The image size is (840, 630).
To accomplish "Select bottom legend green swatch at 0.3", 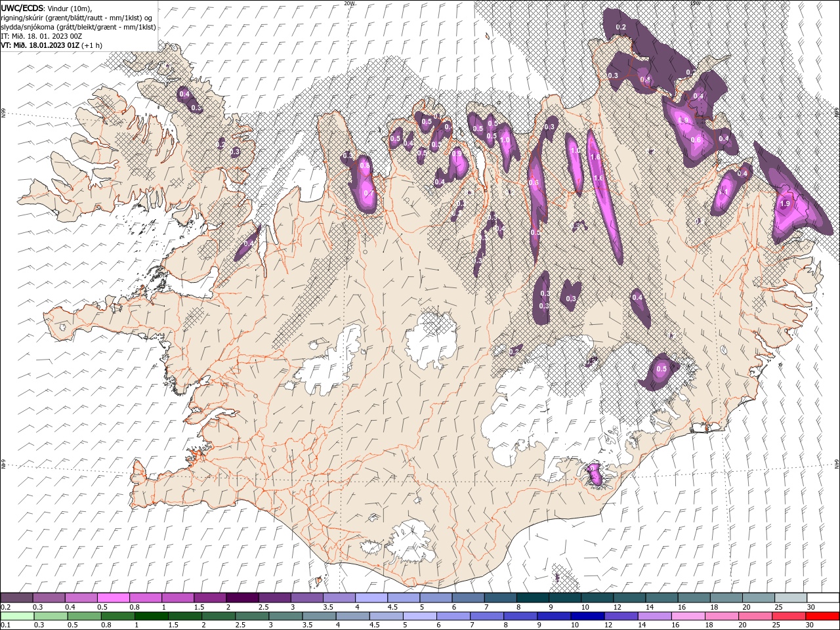I will (x=51, y=616).
